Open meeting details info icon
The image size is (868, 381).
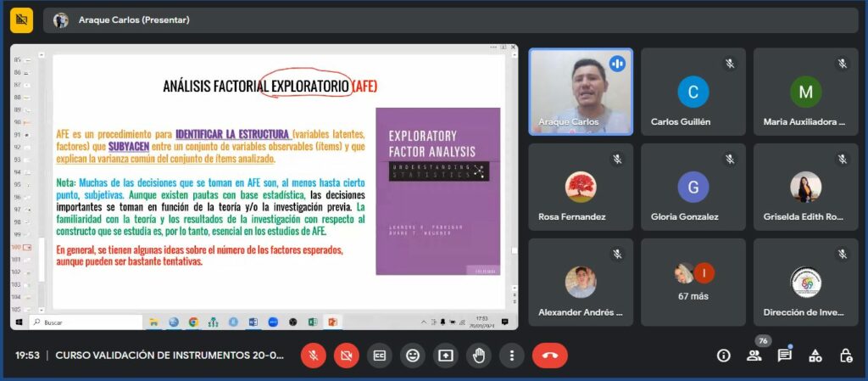pyautogui.click(x=724, y=356)
